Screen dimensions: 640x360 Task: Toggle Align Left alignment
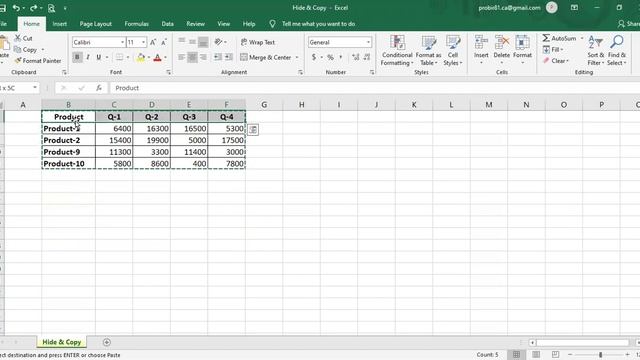pyautogui.click(x=181, y=57)
